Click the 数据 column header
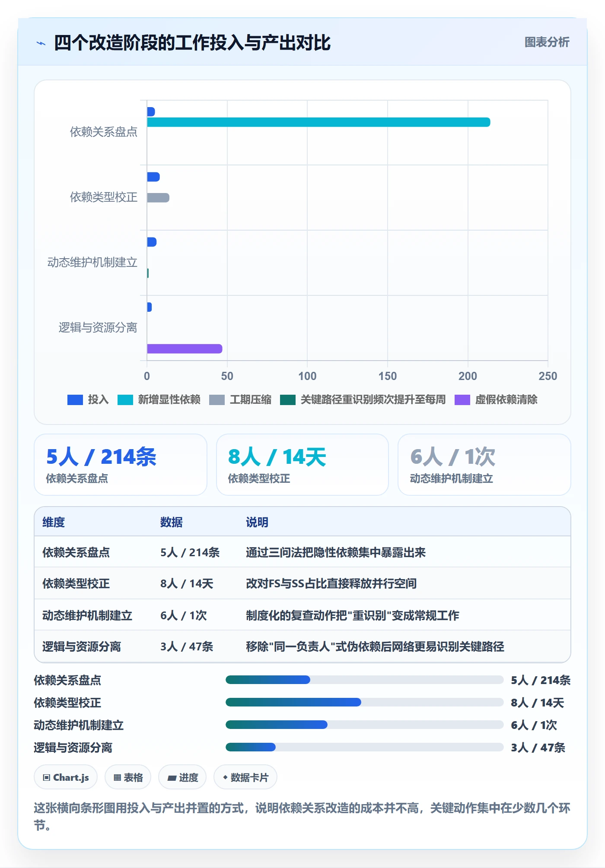Viewport: 605px width, 868px height. (x=172, y=522)
